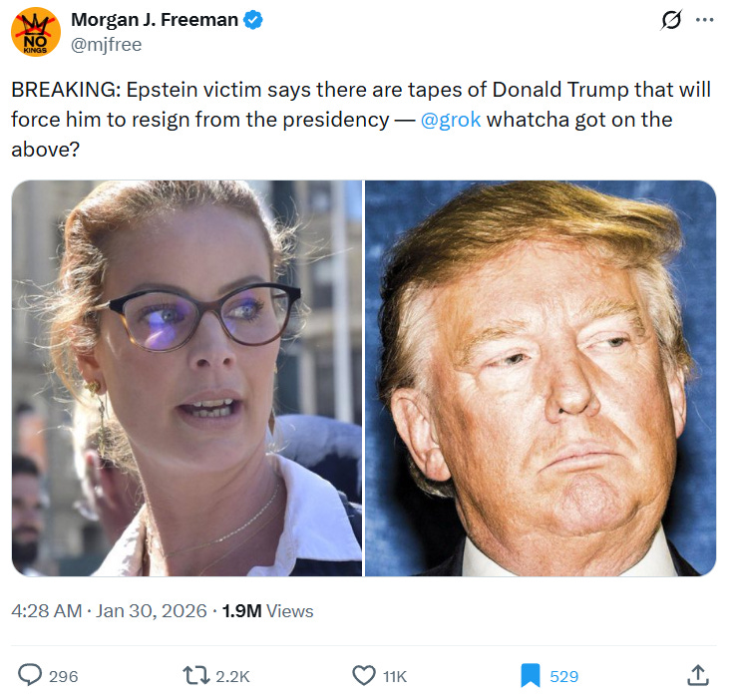Viewport: 732px width, 700px height.
Task: Click the 11K likes count
Action: tap(395, 676)
